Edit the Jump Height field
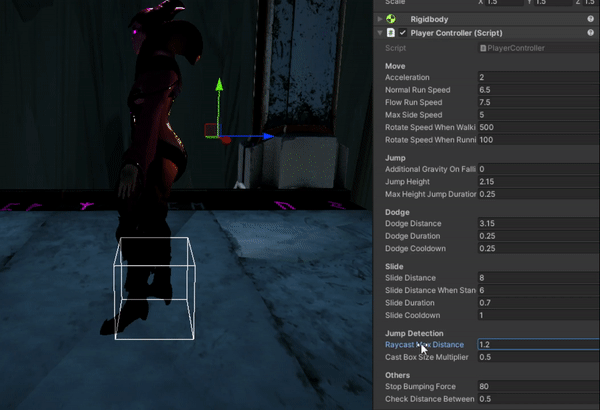The height and width of the screenshot is (410, 600). tap(539, 181)
